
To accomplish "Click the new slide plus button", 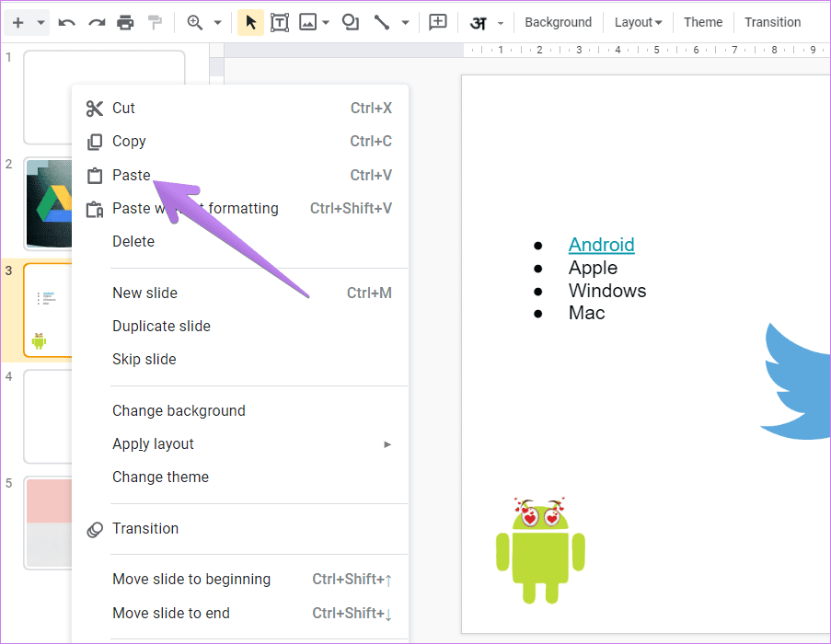I will point(18,22).
